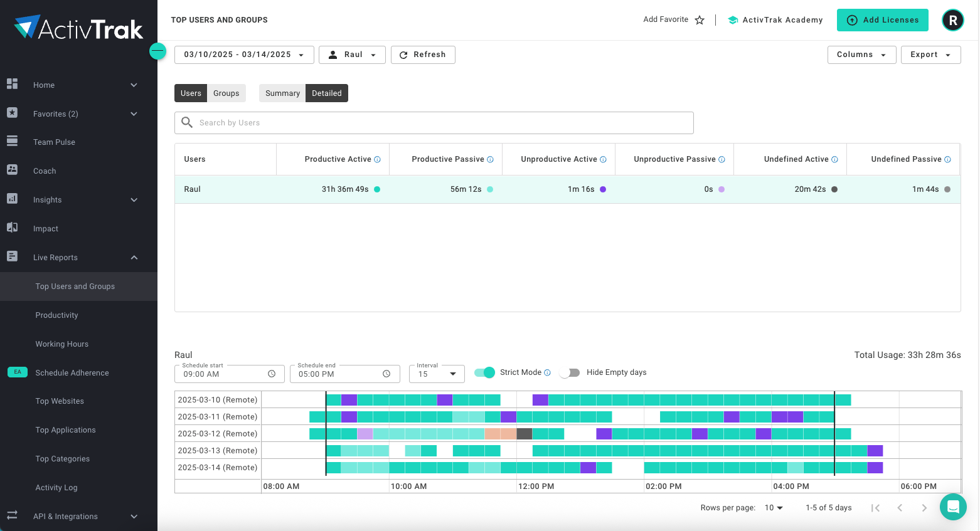The width and height of the screenshot is (980, 531).
Task: Expand the Insights chevron
Action: 134,199
